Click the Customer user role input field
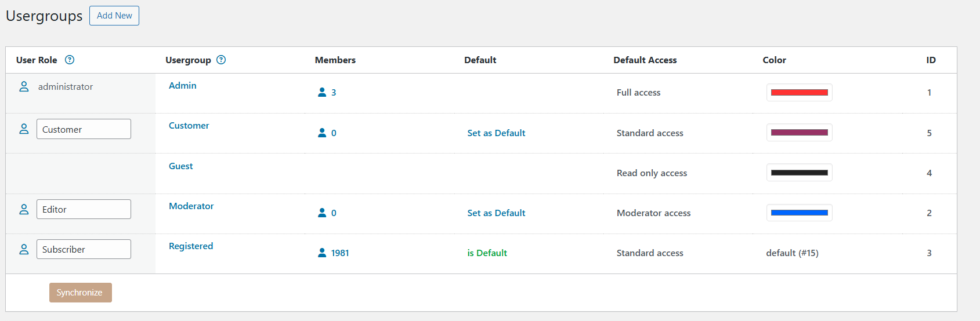 click(84, 129)
